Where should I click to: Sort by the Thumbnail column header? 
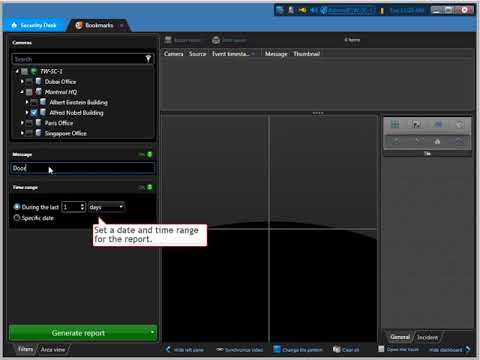tap(307, 54)
